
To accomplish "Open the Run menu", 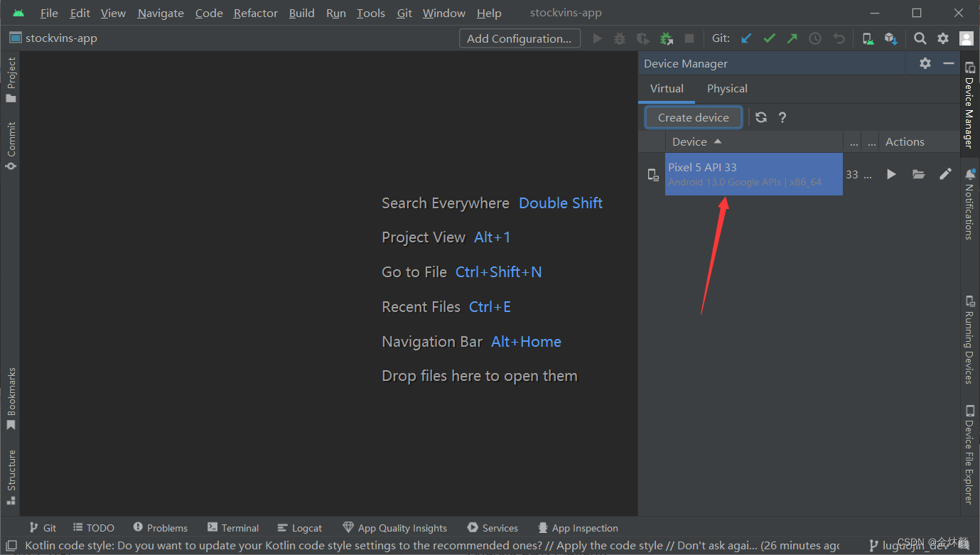I will coord(336,13).
